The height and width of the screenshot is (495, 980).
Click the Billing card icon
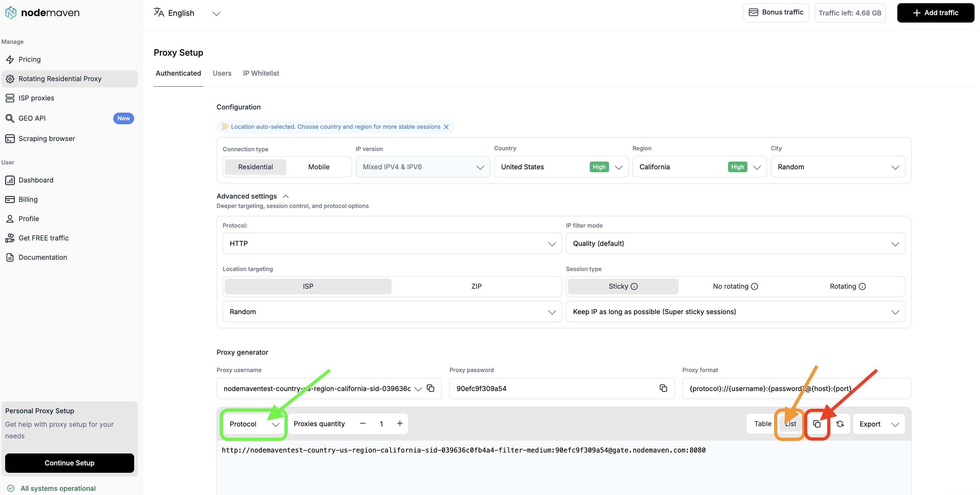[x=10, y=199]
